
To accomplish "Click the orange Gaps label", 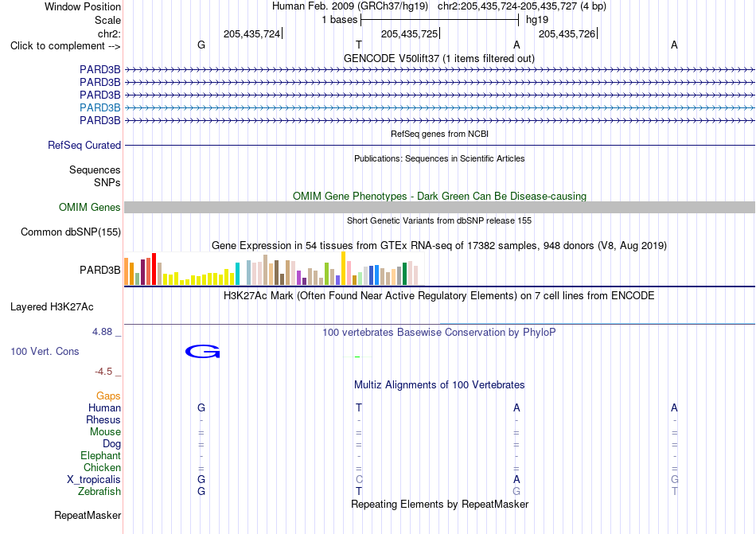I will (x=108, y=396).
